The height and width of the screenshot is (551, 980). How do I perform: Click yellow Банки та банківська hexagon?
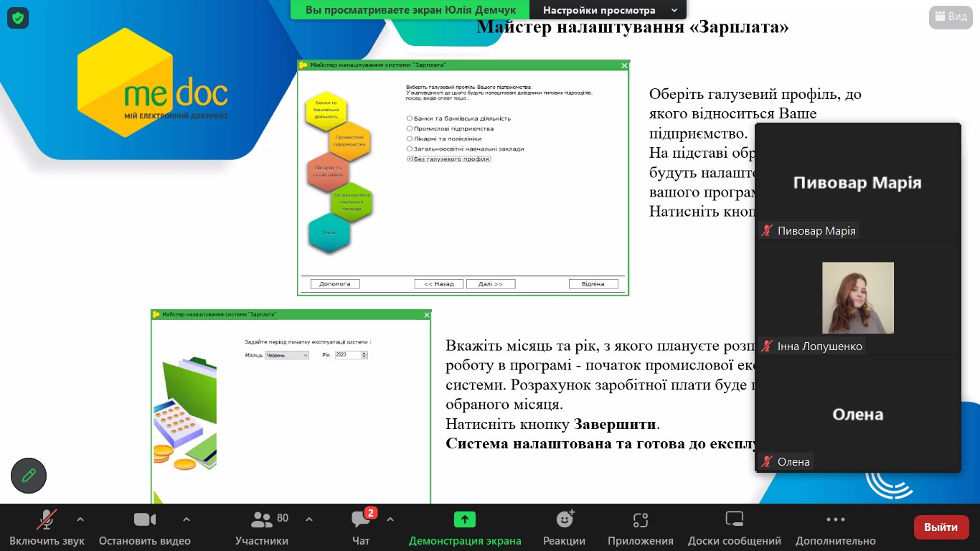click(x=326, y=111)
